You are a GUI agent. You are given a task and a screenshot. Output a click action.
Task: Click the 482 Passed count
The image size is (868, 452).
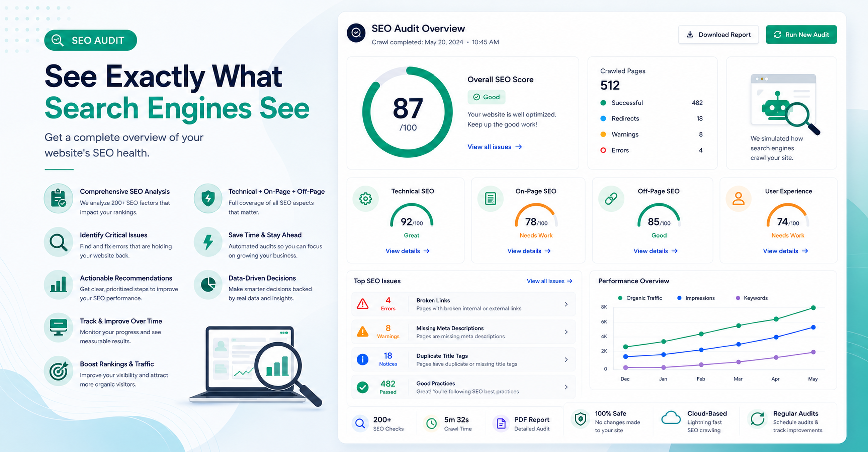click(x=388, y=387)
